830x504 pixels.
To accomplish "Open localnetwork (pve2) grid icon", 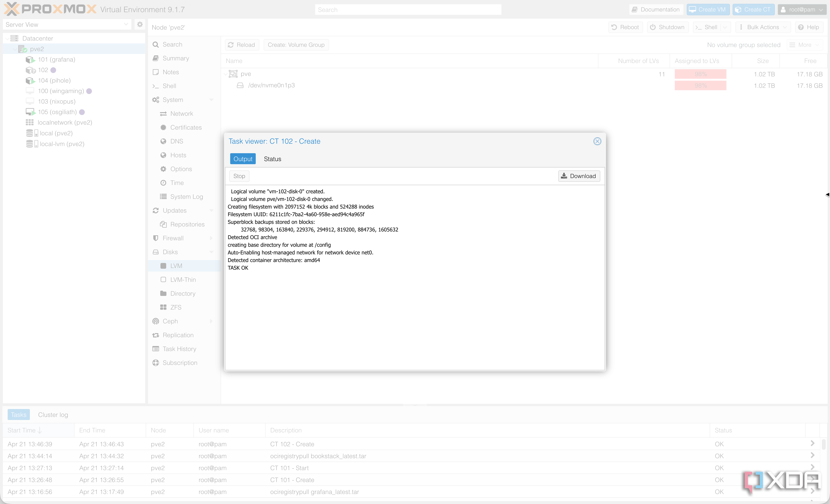I will (x=30, y=123).
